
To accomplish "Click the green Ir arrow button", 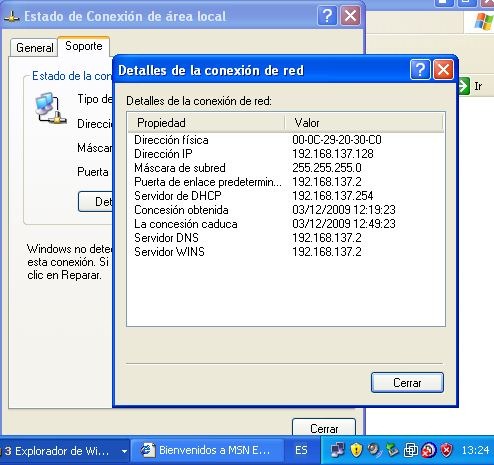I will tap(464, 86).
